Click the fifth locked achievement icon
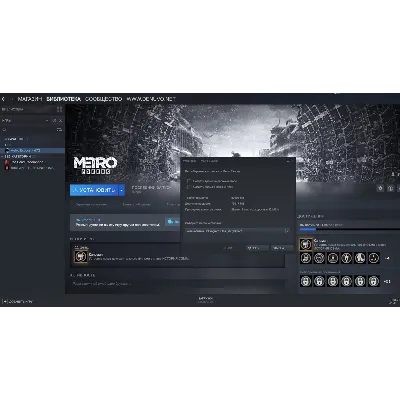The image size is (400, 400). click(x=360, y=281)
